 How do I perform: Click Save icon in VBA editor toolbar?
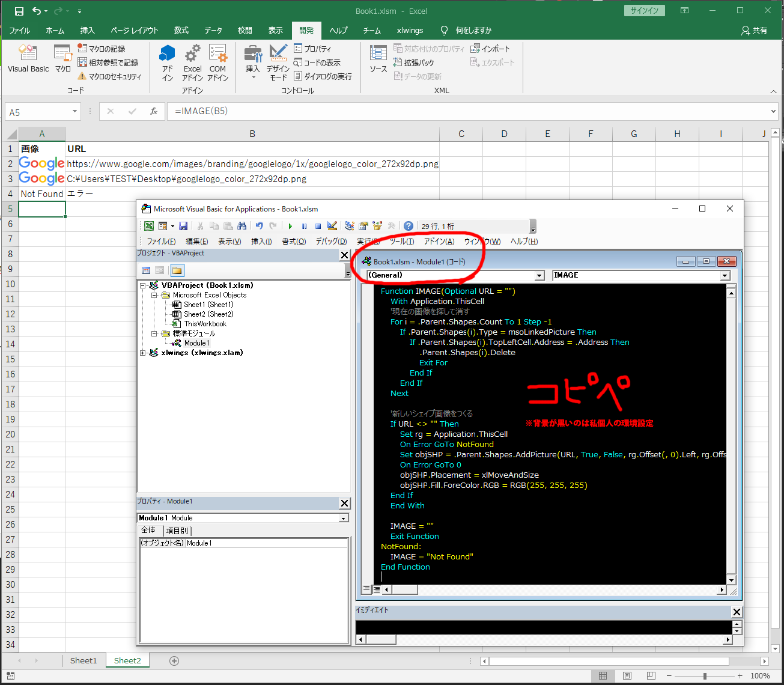[183, 226]
